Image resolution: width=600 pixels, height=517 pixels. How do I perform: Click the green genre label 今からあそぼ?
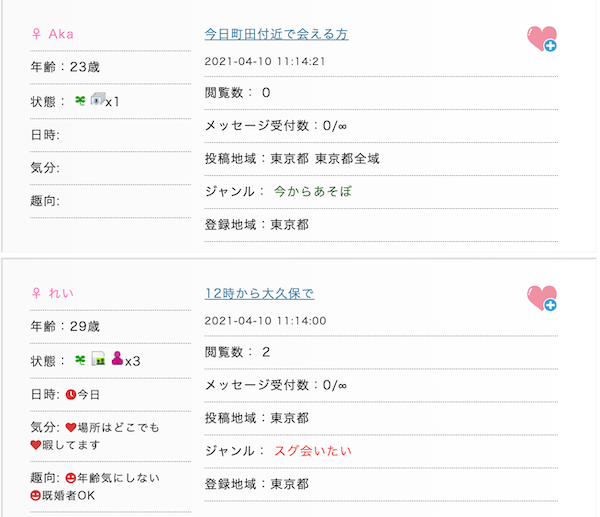[x=314, y=190]
